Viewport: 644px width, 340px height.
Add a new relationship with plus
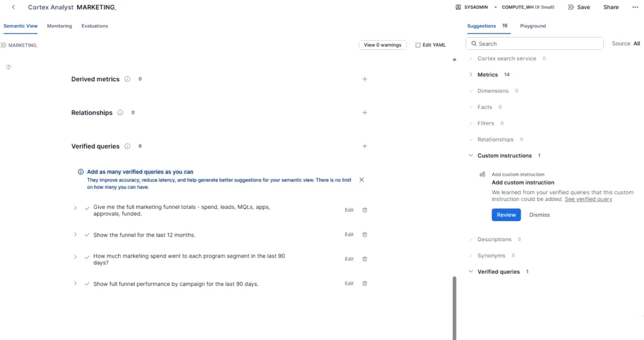click(365, 113)
